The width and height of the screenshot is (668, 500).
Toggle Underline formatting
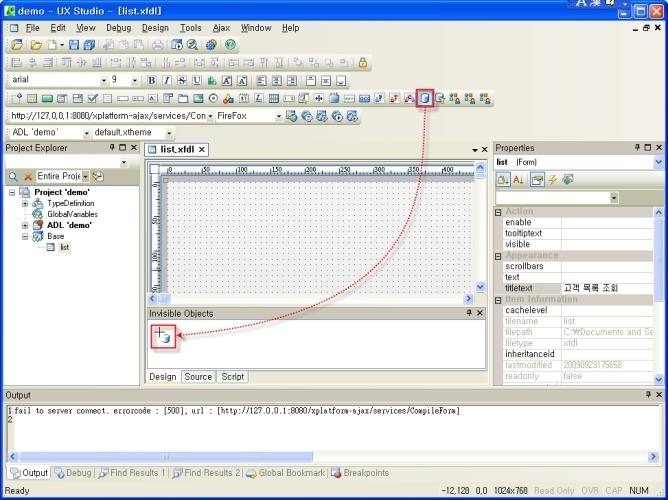tap(196, 80)
